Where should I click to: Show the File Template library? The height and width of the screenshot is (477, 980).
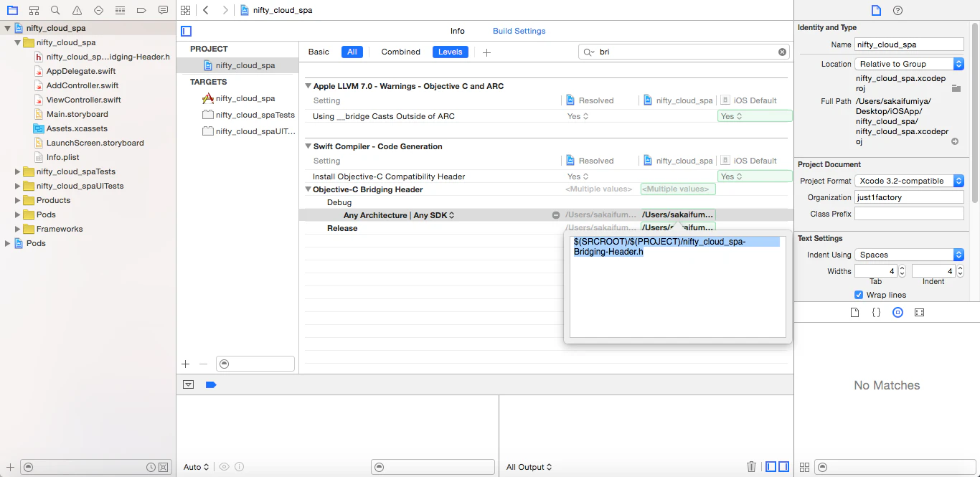(854, 313)
